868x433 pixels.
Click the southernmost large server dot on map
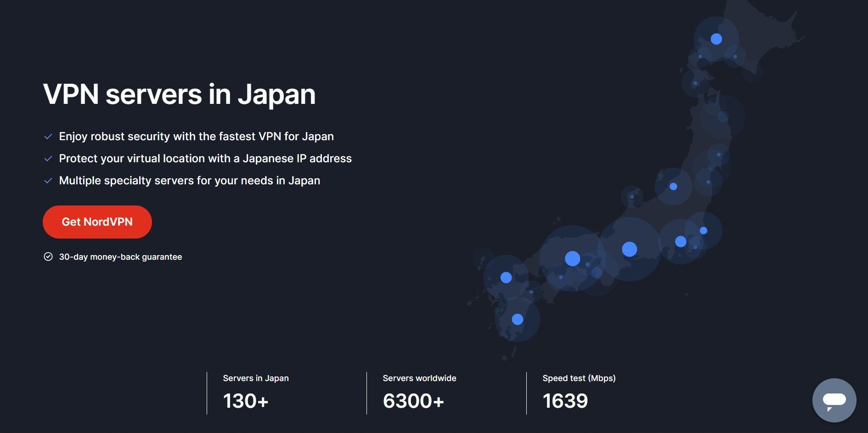tap(518, 319)
